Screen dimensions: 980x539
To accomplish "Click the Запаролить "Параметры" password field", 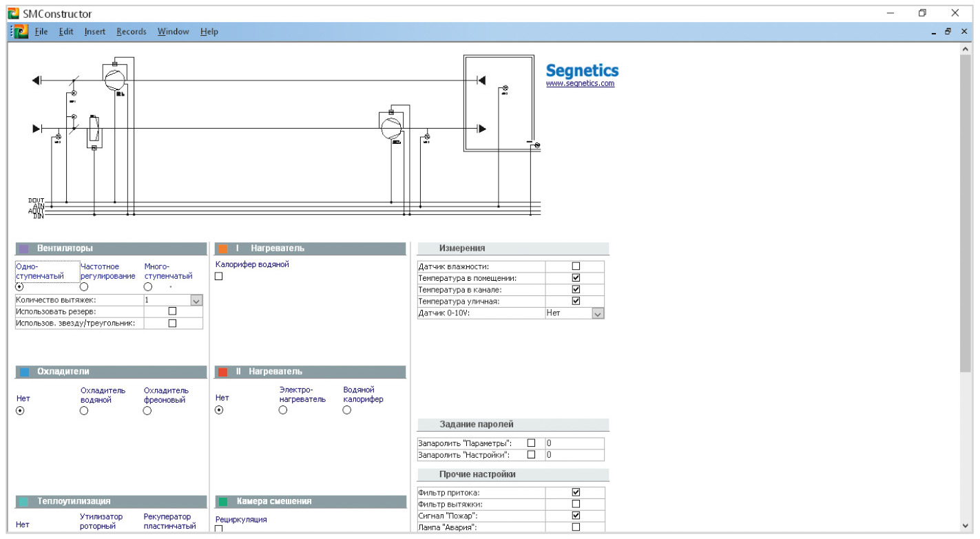I will [574, 443].
